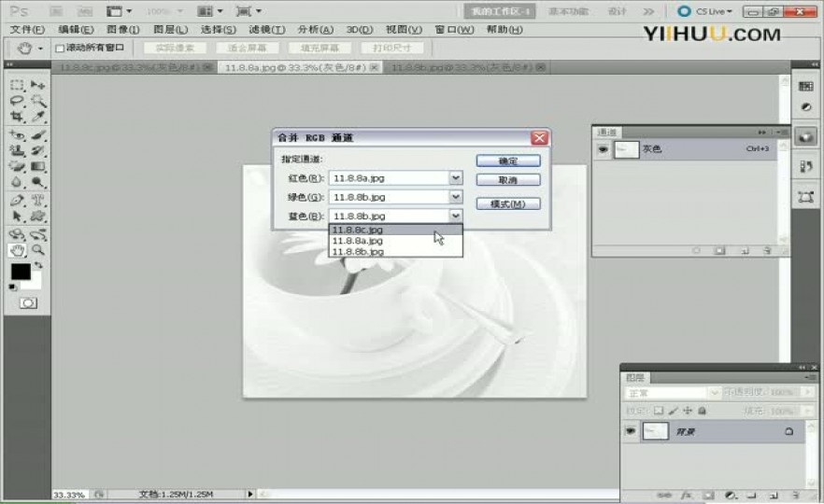Open layer opacity slider arrow

click(808, 392)
